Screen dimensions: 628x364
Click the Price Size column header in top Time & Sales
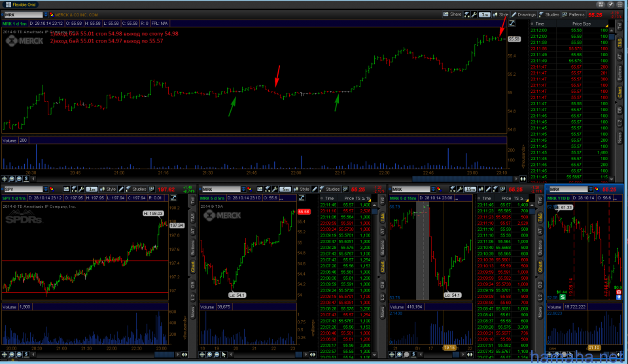pyautogui.click(x=582, y=24)
